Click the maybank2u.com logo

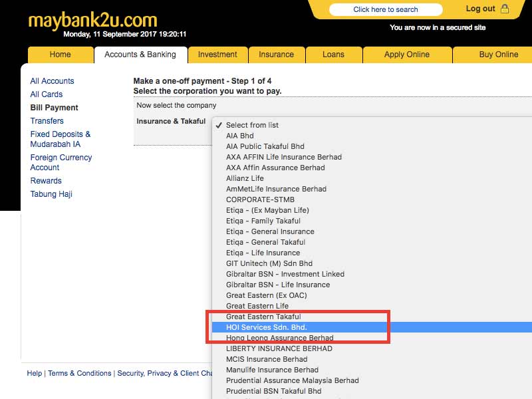click(93, 20)
